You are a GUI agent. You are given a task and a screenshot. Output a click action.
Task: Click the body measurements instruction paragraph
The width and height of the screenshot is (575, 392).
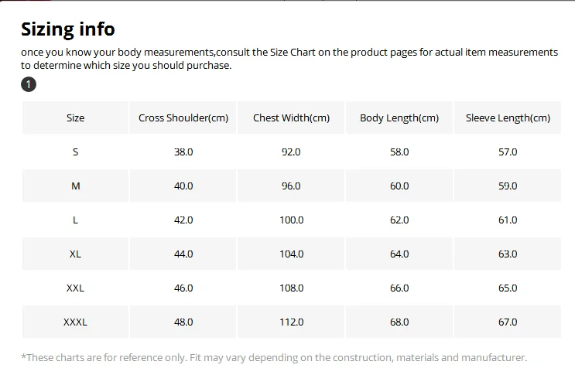289,59
